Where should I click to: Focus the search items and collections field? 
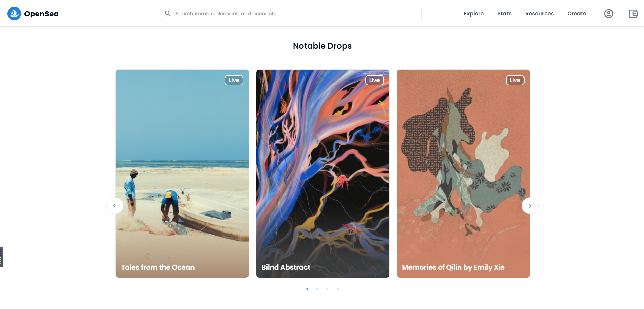[291, 14]
